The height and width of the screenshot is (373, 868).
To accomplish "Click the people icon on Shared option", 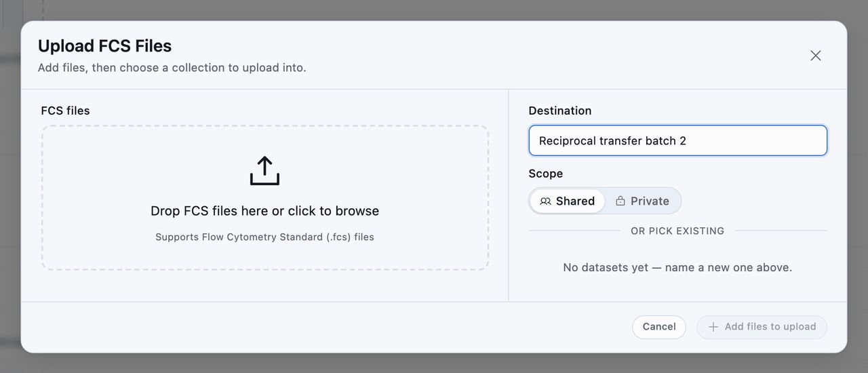I will (545, 201).
